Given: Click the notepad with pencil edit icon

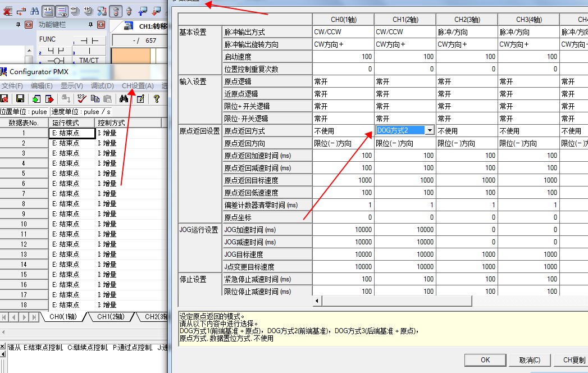Looking at the screenshot, I should (140, 99).
